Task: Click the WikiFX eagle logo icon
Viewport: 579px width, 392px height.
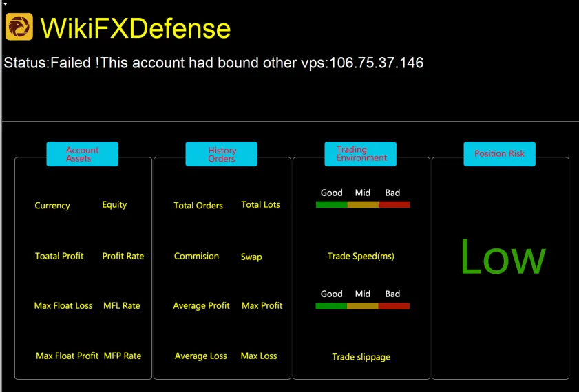Action: point(19,27)
